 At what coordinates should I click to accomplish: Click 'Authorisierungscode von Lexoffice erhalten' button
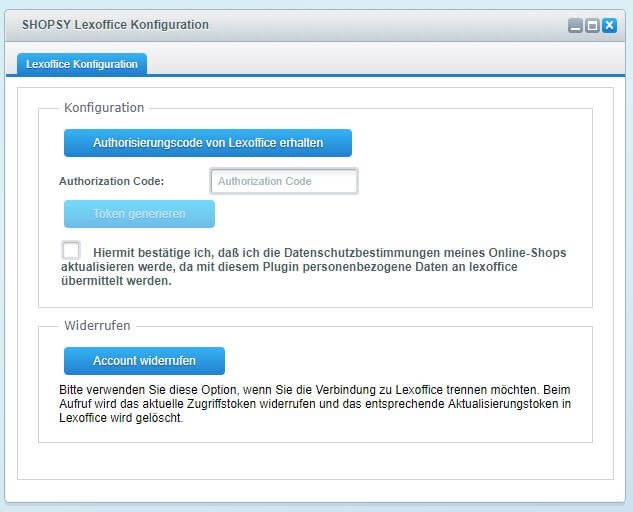pyautogui.click(x=208, y=143)
